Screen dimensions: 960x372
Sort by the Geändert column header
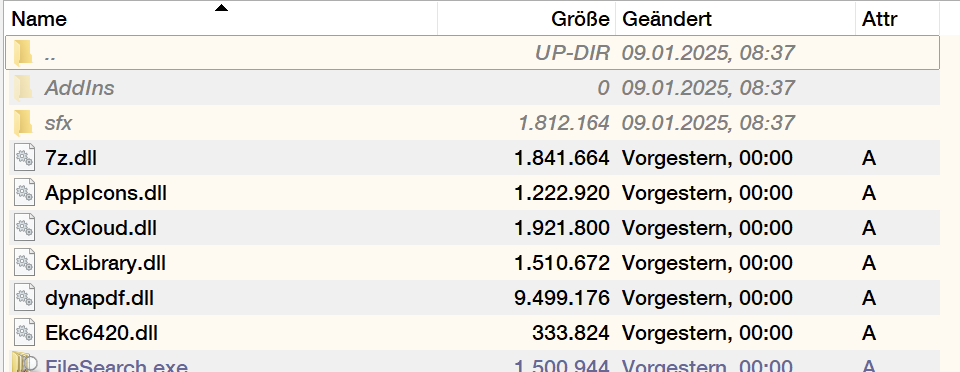click(x=735, y=19)
